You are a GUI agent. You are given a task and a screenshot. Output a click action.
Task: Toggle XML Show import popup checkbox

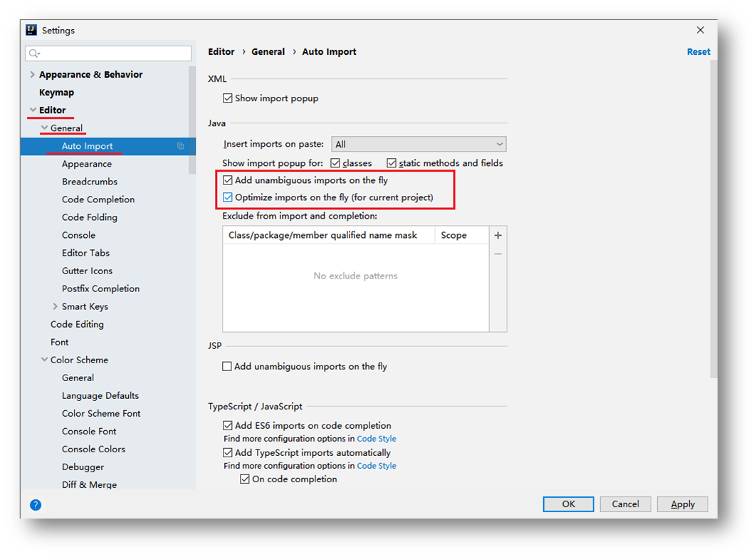tap(228, 98)
